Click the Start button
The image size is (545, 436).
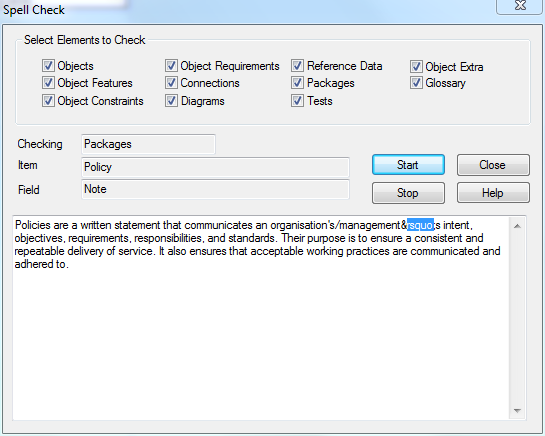tap(408, 164)
